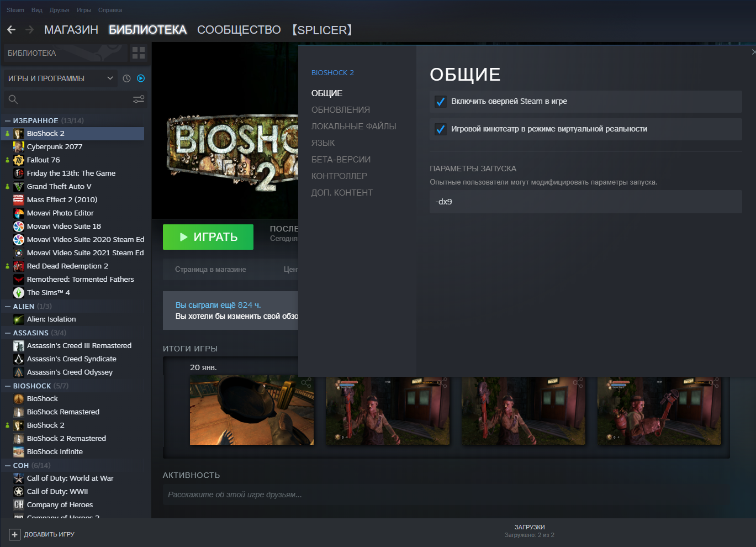Go to the МАГАЗИН tab
The image size is (756, 547).
(71, 30)
